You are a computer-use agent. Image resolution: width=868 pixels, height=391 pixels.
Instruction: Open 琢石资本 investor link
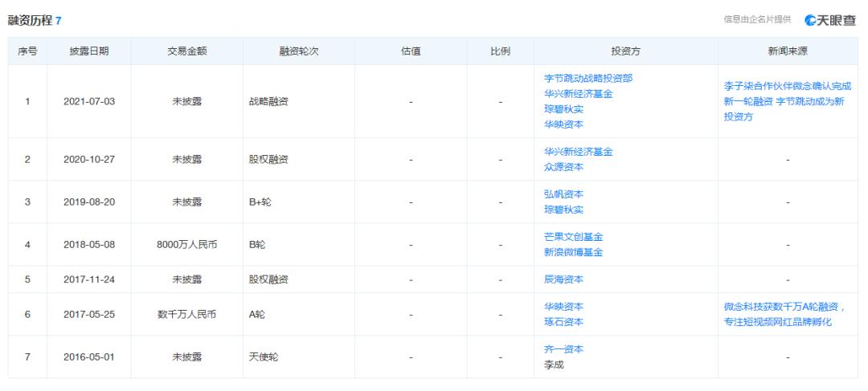click(x=563, y=322)
